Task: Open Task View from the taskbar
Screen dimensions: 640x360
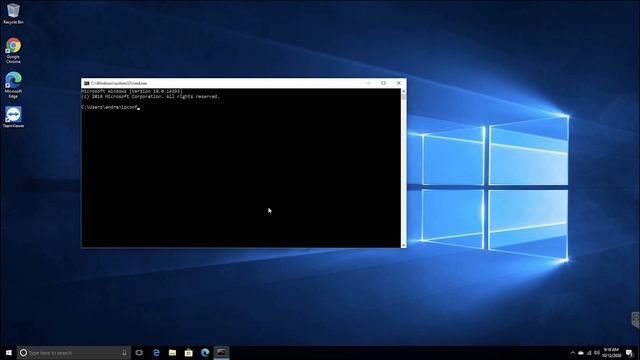Action: 139,353
